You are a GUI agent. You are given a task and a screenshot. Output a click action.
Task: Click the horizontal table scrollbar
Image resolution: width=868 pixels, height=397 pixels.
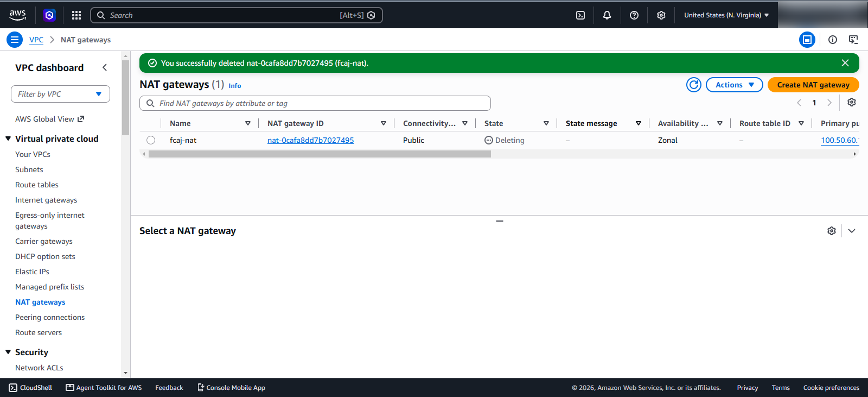point(320,154)
